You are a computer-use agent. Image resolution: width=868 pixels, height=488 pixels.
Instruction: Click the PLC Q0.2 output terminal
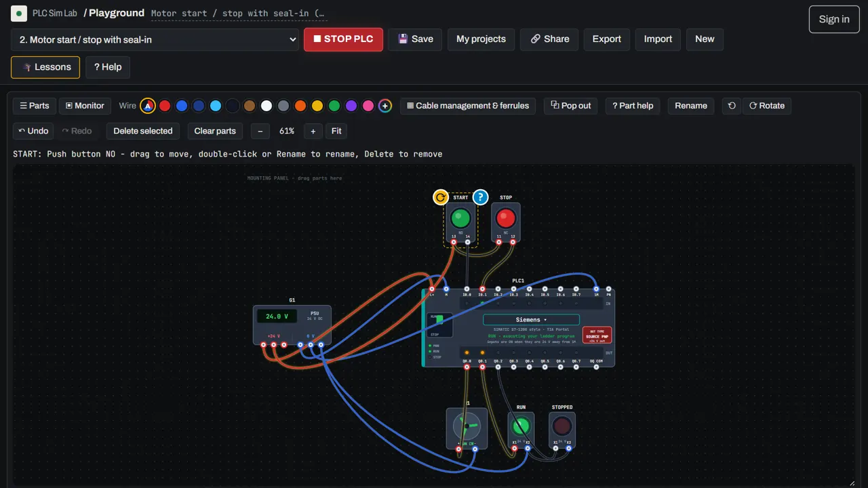coord(498,367)
